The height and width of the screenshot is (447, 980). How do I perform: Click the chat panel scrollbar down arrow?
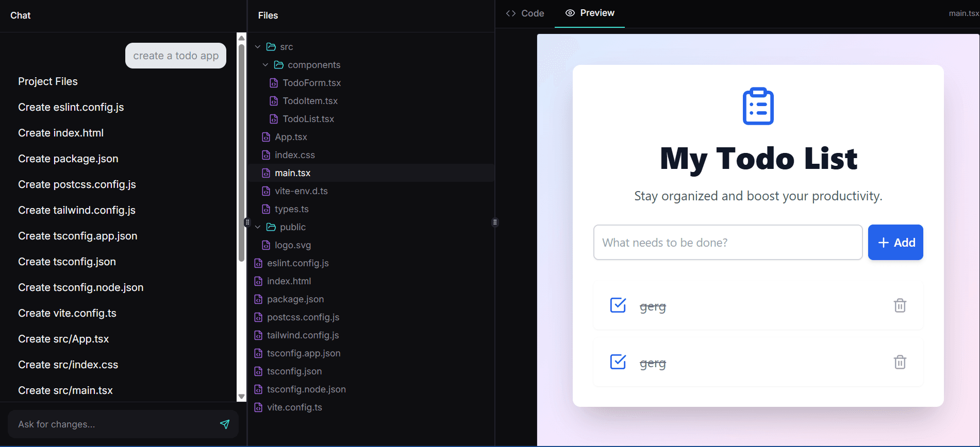click(x=241, y=397)
